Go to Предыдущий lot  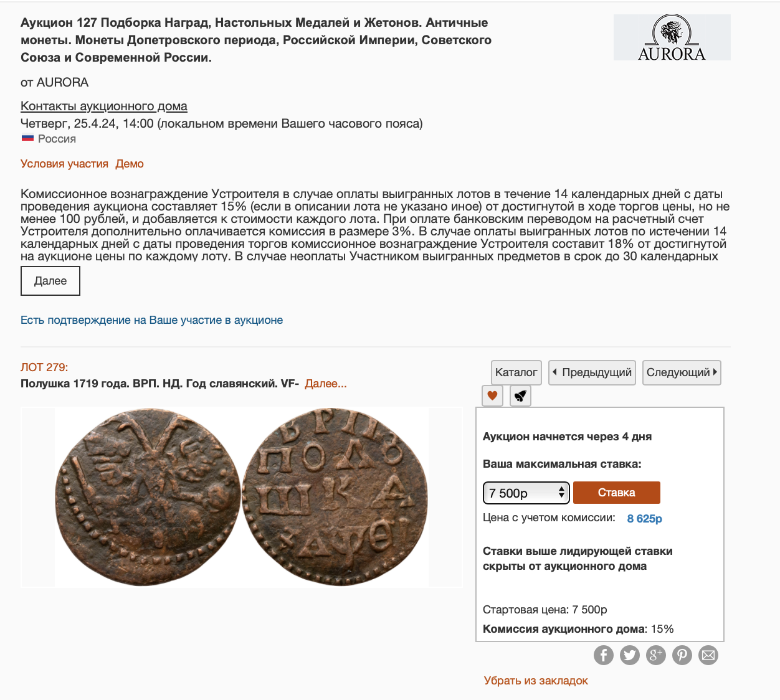592,372
